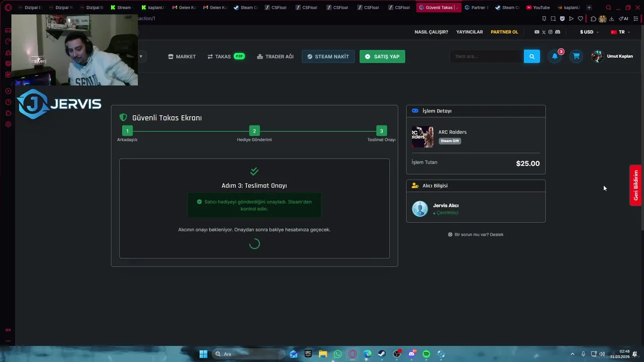Open the shopping cart

(576, 56)
